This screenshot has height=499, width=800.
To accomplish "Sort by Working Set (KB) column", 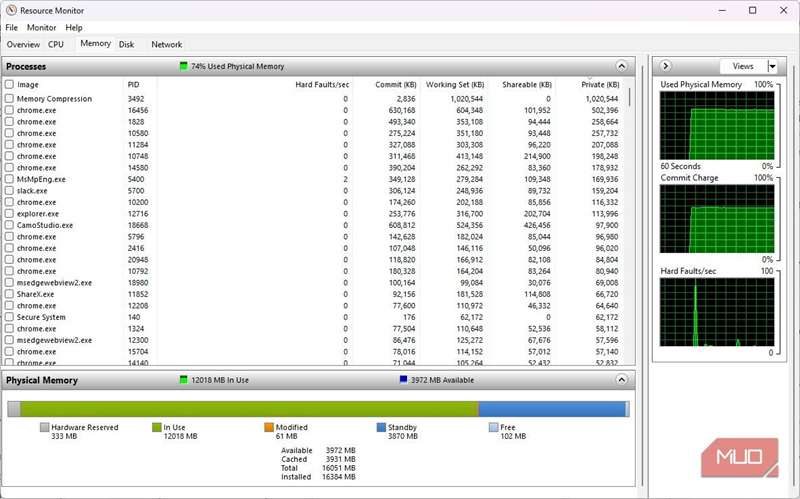I will click(454, 85).
